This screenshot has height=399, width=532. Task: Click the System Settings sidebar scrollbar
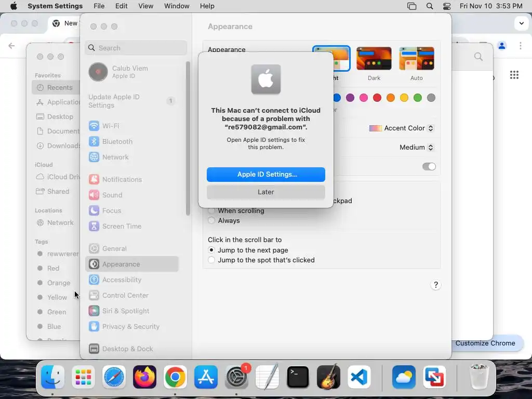point(188,138)
